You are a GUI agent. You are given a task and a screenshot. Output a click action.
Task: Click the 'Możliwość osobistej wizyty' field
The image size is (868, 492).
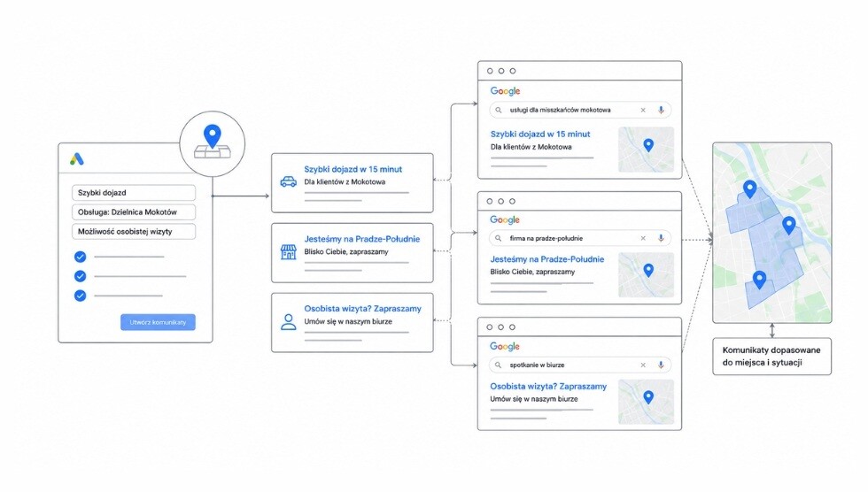coord(134,232)
